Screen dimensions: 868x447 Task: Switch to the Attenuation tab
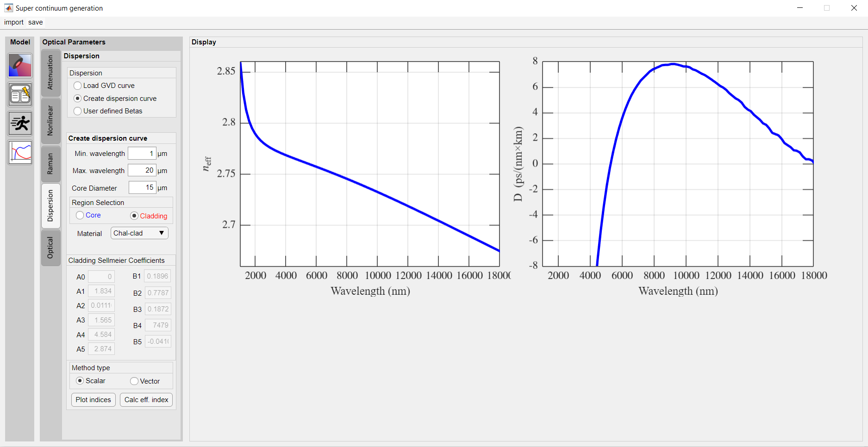(x=50, y=73)
